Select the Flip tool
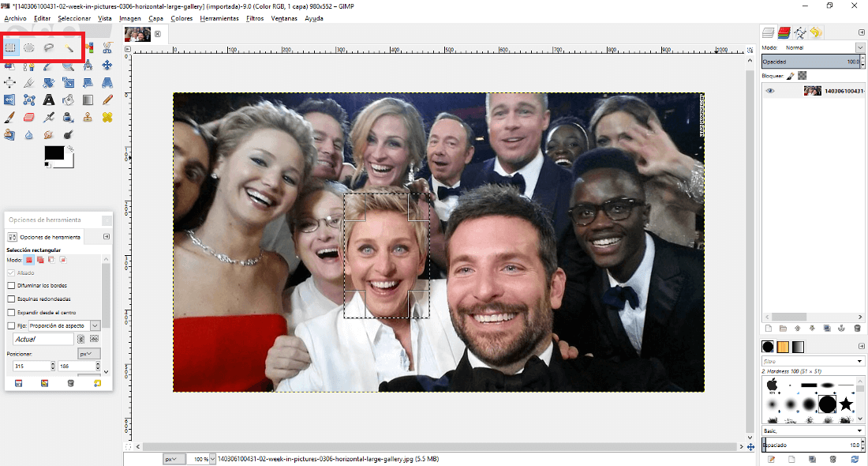The height and width of the screenshot is (466, 868). click(x=9, y=100)
